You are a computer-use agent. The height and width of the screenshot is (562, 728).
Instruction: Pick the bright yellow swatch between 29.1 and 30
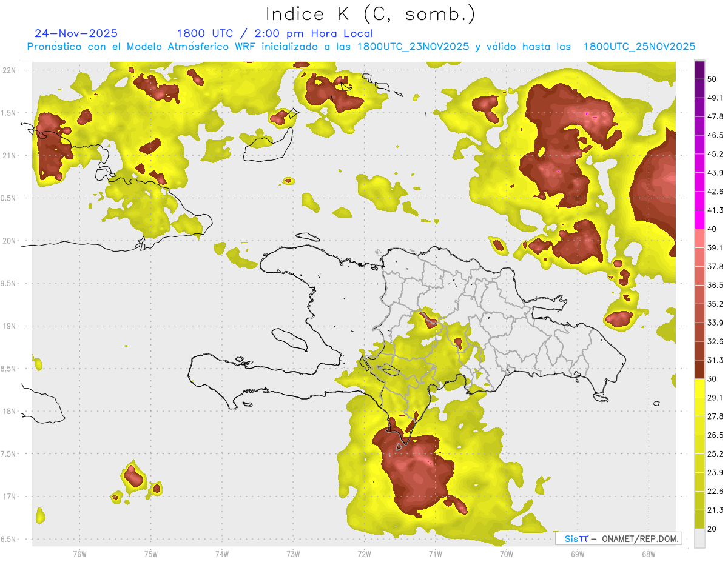(699, 388)
